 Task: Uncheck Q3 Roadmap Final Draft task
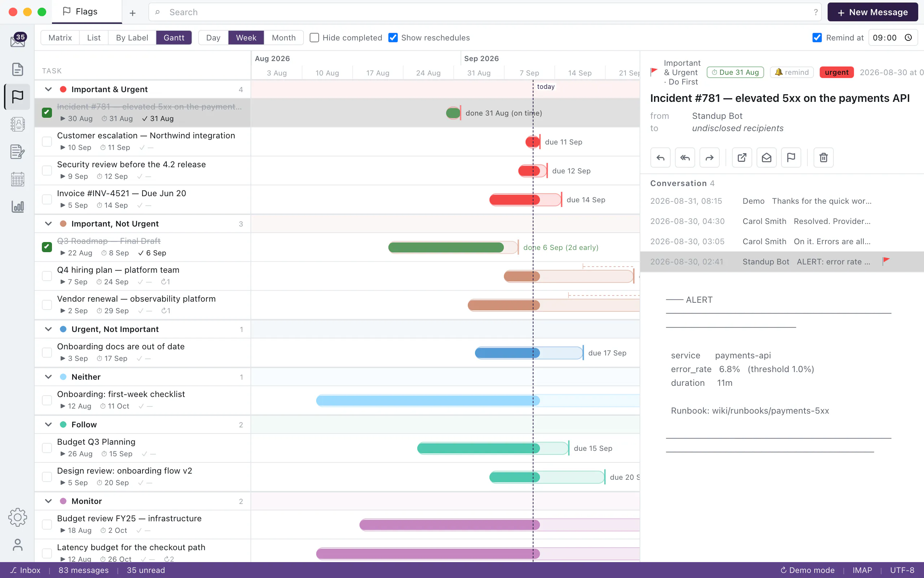pos(47,247)
